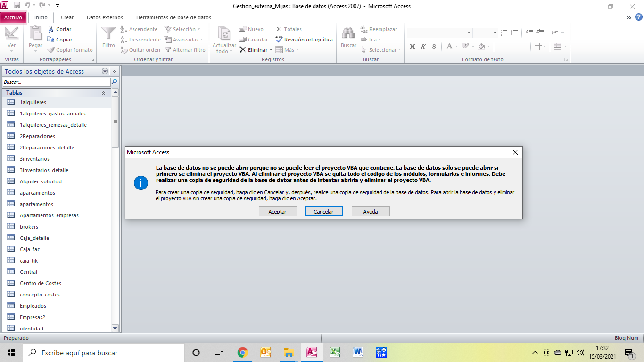The width and height of the screenshot is (644, 362).
Task: Click the Deshacer (undo) arrow icon
Action: pyautogui.click(x=27, y=6)
